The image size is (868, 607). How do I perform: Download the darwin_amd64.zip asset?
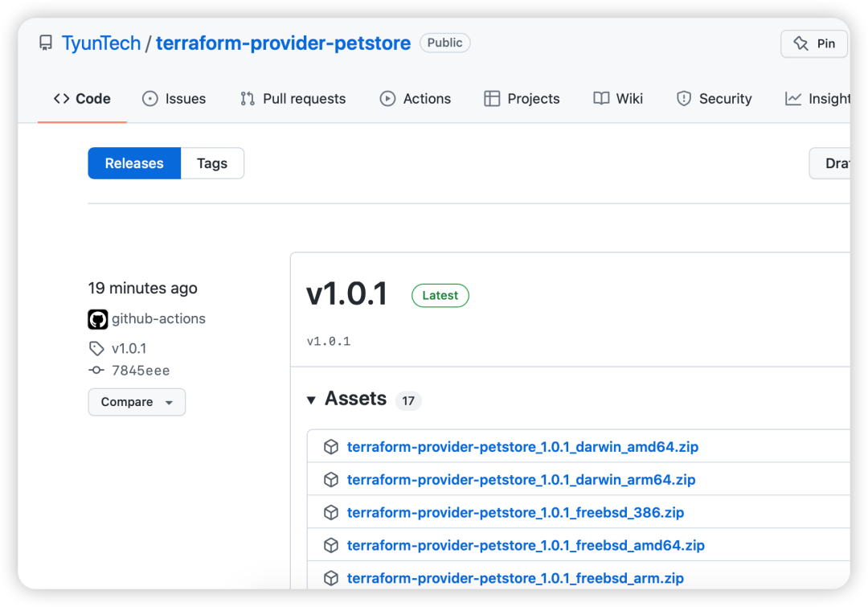click(x=522, y=447)
